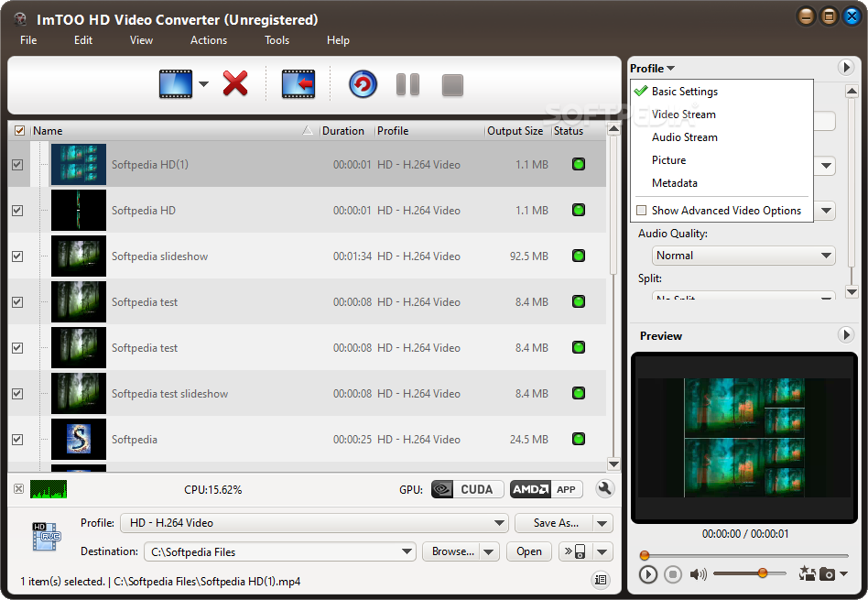The width and height of the screenshot is (868, 600).
Task: Toggle the select-all checkbox in header
Action: (x=19, y=131)
